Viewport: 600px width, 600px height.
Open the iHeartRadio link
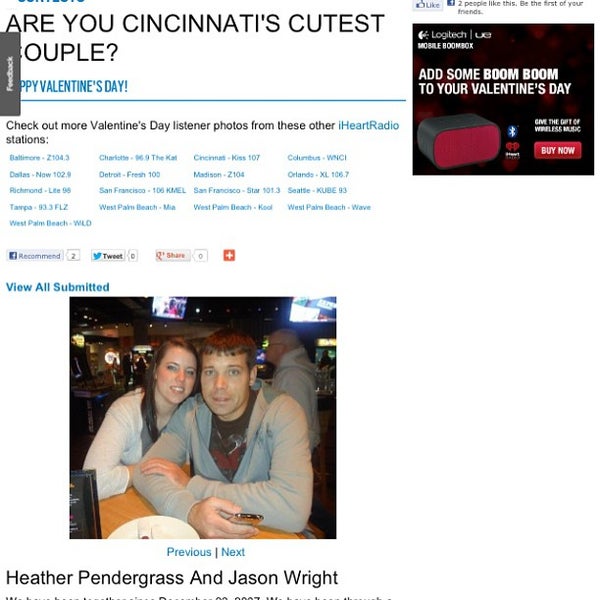point(368,126)
